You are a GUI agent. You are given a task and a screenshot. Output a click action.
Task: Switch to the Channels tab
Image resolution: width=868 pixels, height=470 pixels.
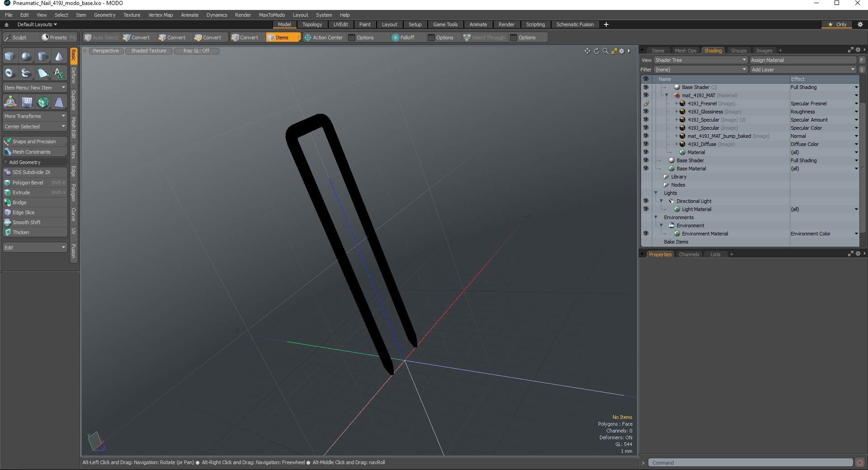tap(689, 254)
